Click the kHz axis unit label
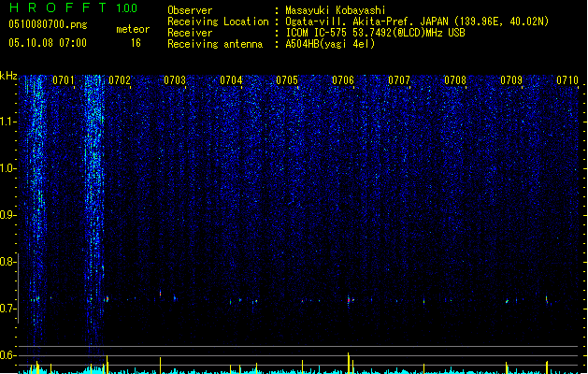Screen dimensions: 588x374 click(x=8, y=76)
